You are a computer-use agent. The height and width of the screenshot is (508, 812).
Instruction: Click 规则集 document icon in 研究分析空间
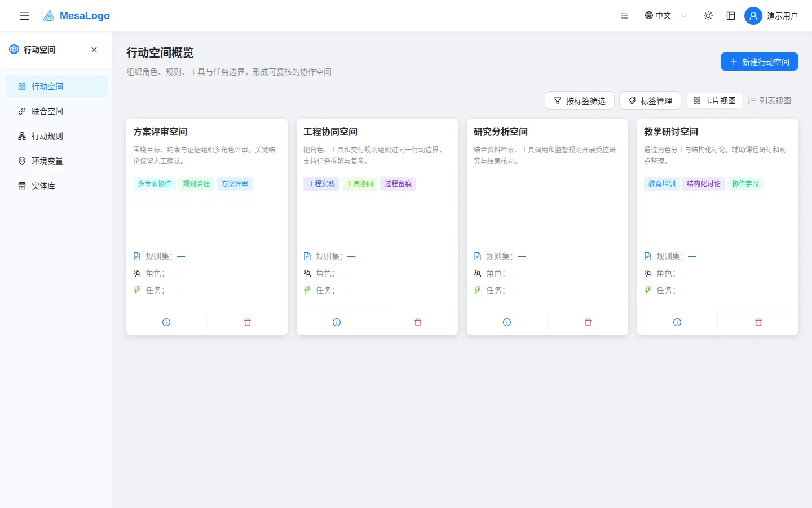[x=478, y=256]
